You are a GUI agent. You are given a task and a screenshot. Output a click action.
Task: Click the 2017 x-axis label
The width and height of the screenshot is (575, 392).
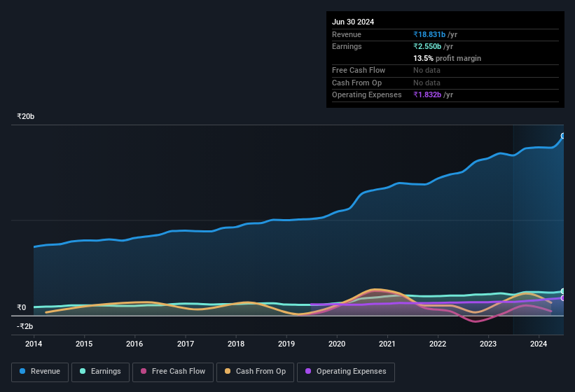pos(185,344)
